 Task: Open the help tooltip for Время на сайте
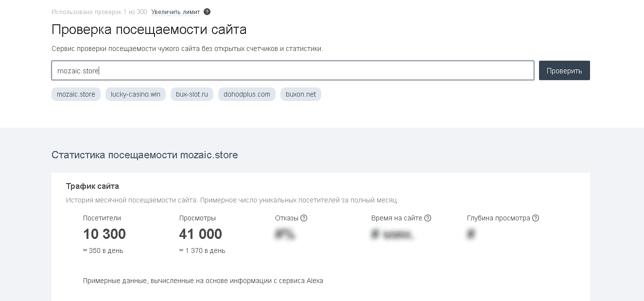point(428,218)
